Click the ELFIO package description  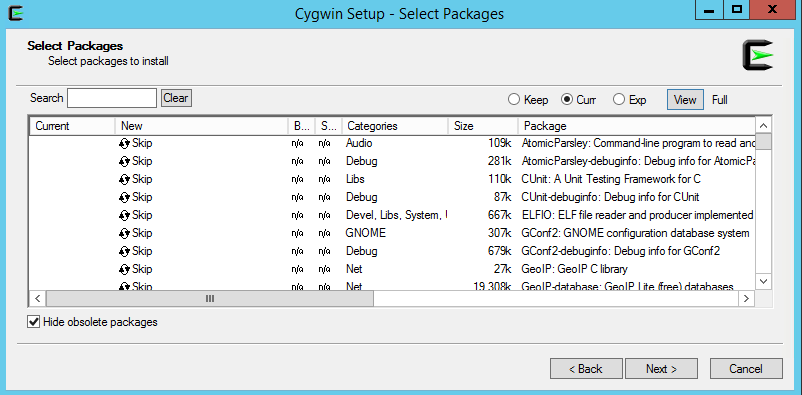pyautogui.click(x=637, y=215)
